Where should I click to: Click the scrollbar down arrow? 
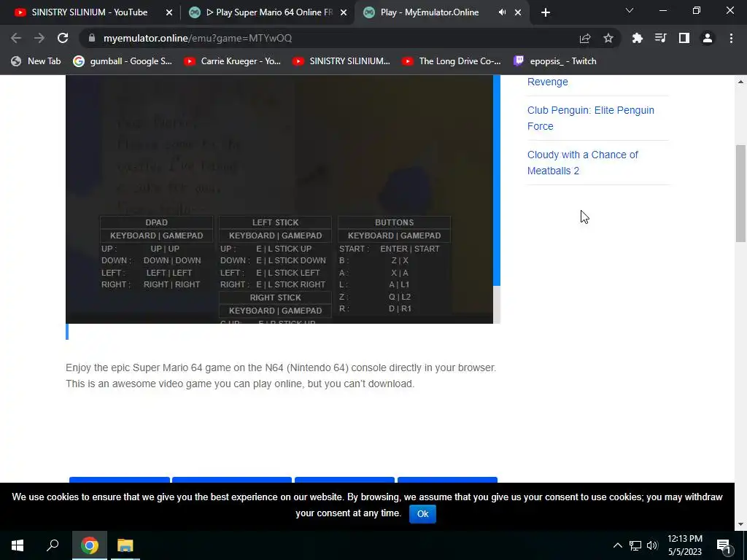click(740, 524)
